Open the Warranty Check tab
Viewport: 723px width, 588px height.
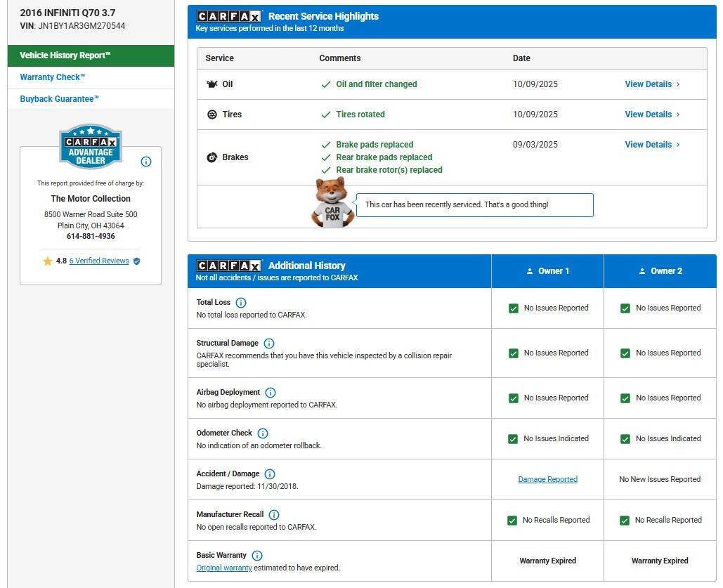(x=53, y=77)
